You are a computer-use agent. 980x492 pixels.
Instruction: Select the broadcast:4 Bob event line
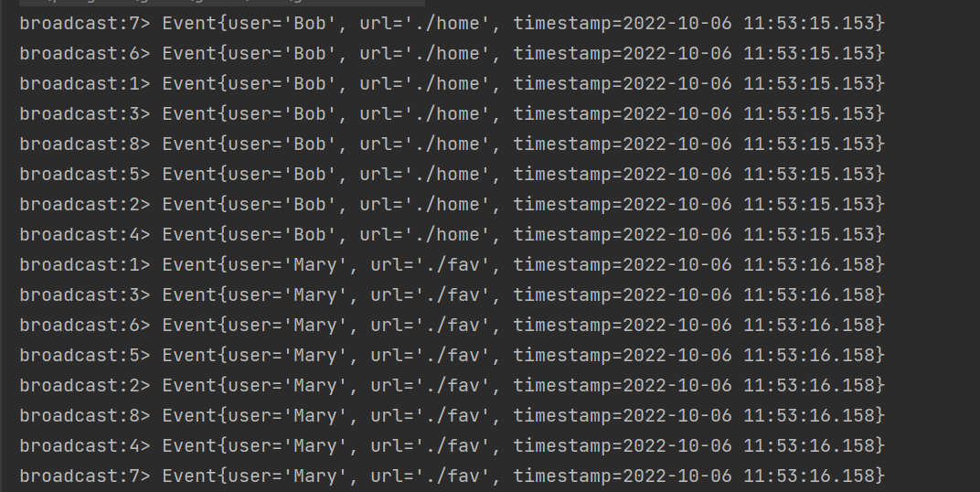click(x=452, y=234)
